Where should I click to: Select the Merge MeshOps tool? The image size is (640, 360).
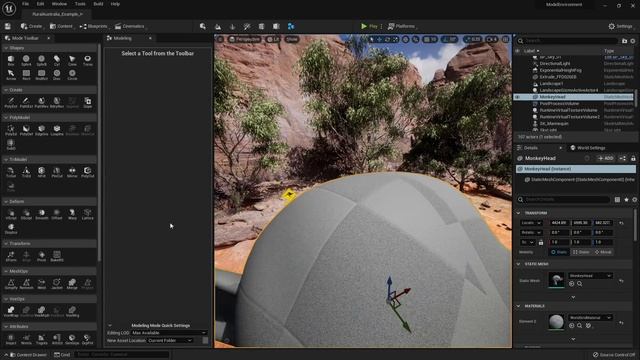[72, 284]
